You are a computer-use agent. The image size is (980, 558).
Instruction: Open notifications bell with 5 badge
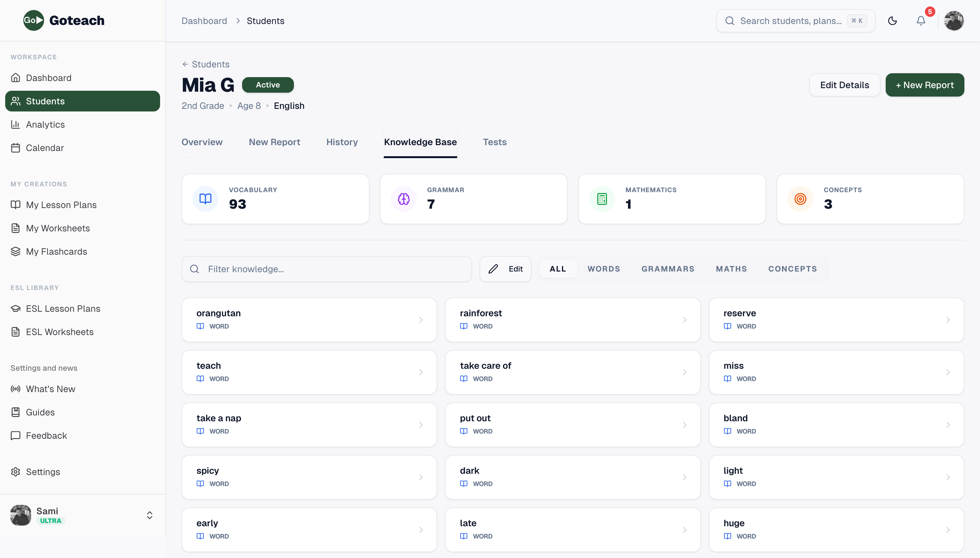click(x=921, y=21)
